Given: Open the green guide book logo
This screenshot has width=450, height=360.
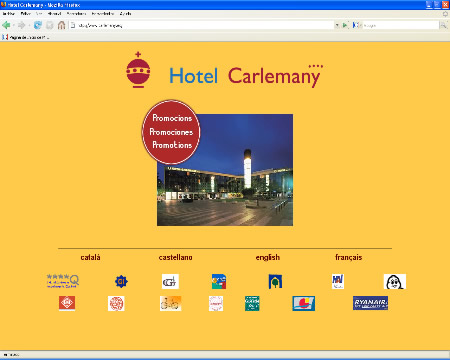Looking at the screenshot, I should click(252, 303).
